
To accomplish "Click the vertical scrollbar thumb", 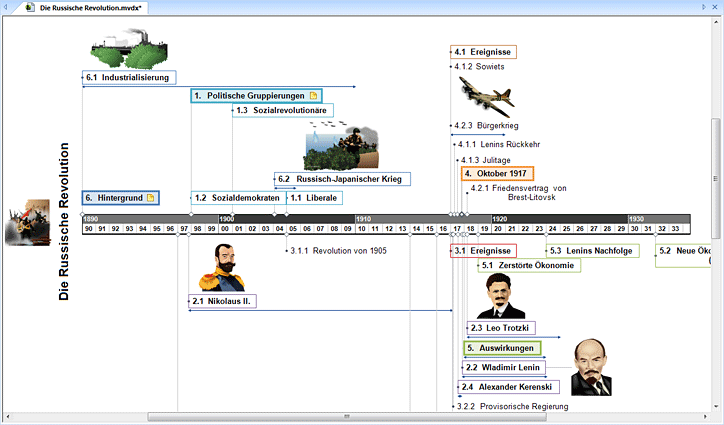I will [x=716, y=178].
